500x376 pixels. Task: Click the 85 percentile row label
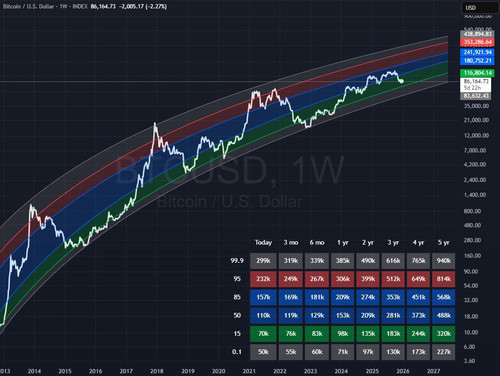pyautogui.click(x=237, y=297)
